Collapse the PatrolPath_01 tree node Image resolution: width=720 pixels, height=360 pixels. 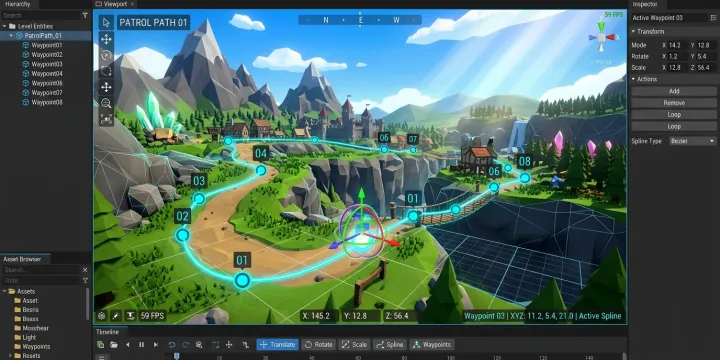tap(11, 35)
